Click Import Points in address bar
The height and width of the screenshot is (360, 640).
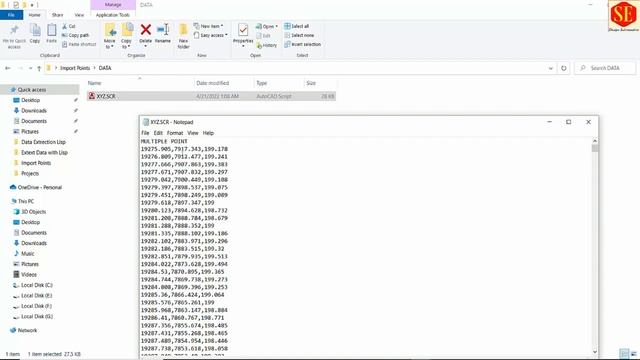click(75, 68)
